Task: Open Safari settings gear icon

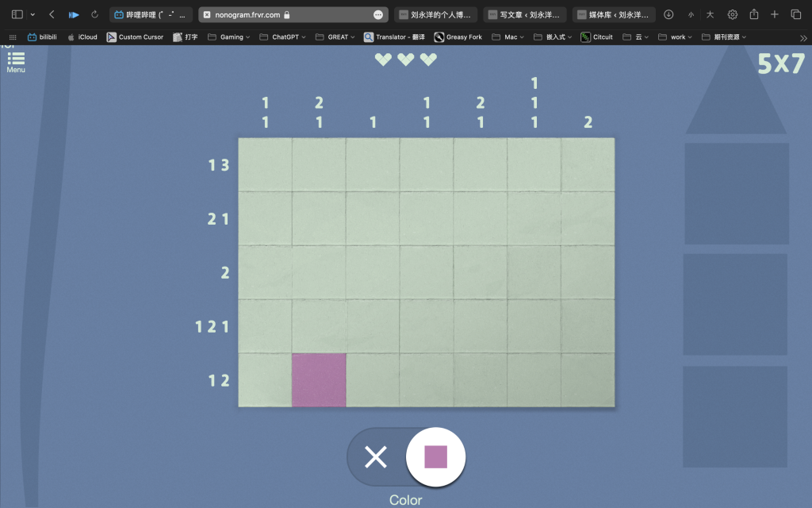Action: point(732,14)
